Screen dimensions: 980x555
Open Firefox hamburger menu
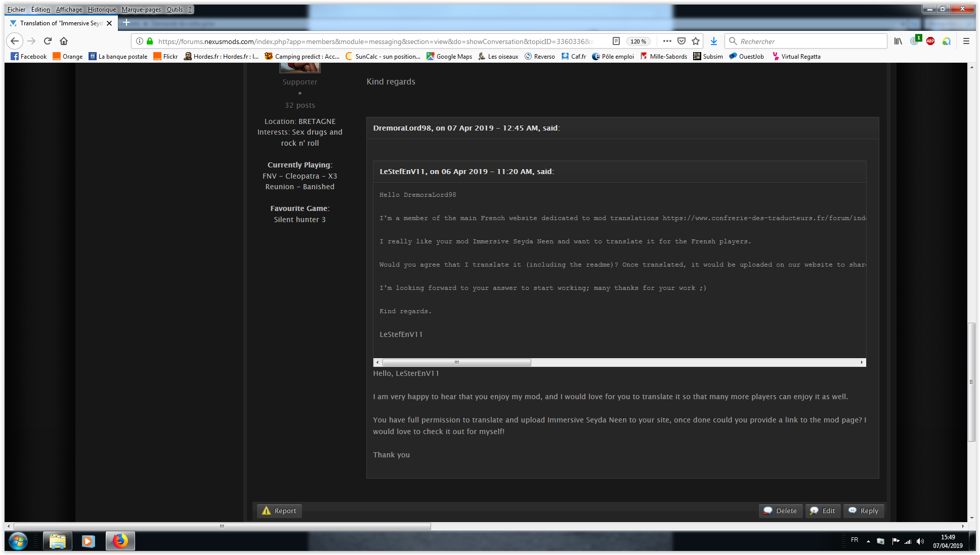pyautogui.click(x=966, y=41)
